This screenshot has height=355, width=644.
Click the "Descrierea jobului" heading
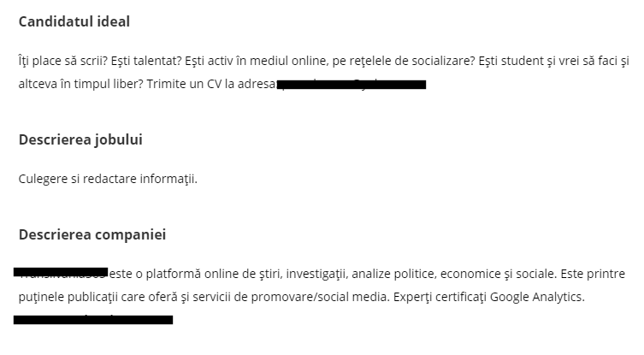pos(80,139)
